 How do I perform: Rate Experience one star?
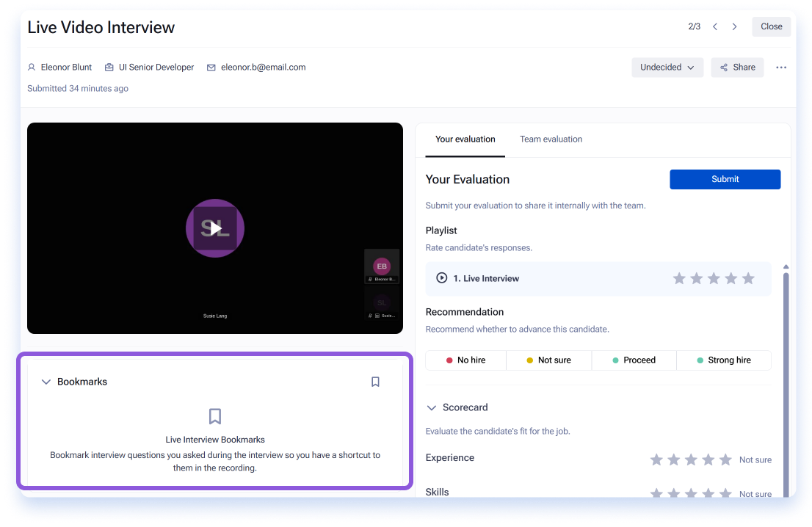pyautogui.click(x=656, y=459)
